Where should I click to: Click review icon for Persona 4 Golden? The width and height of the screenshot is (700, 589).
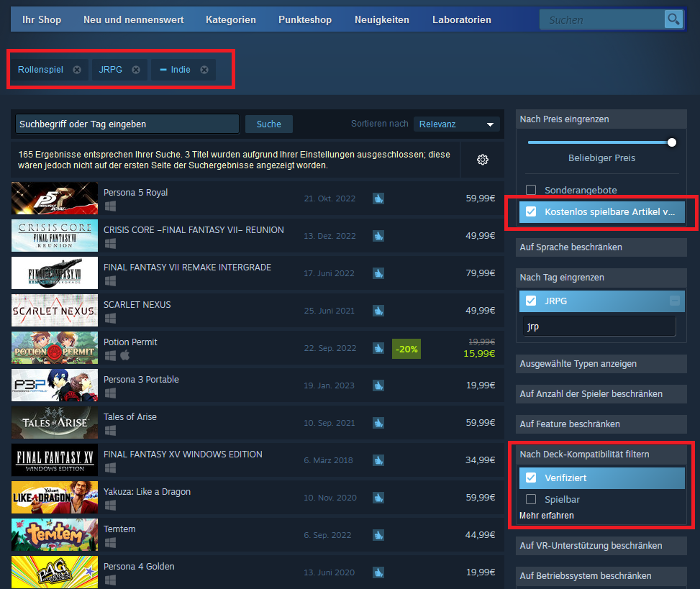click(378, 572)
